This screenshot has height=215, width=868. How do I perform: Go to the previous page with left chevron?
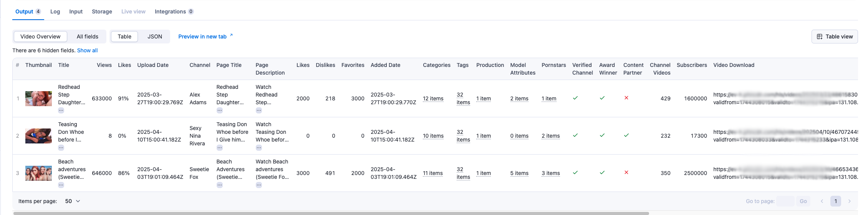coord(822,201)
